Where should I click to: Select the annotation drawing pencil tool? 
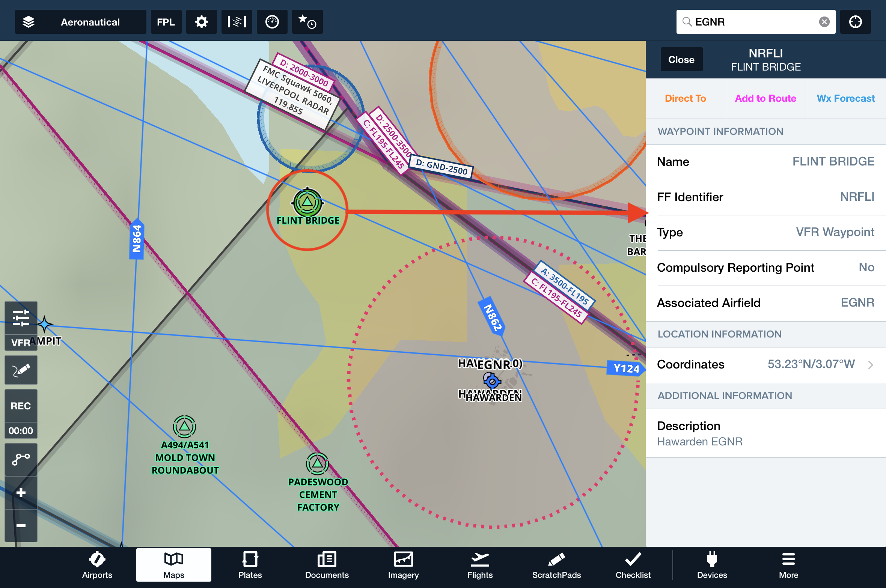point(21,370)
